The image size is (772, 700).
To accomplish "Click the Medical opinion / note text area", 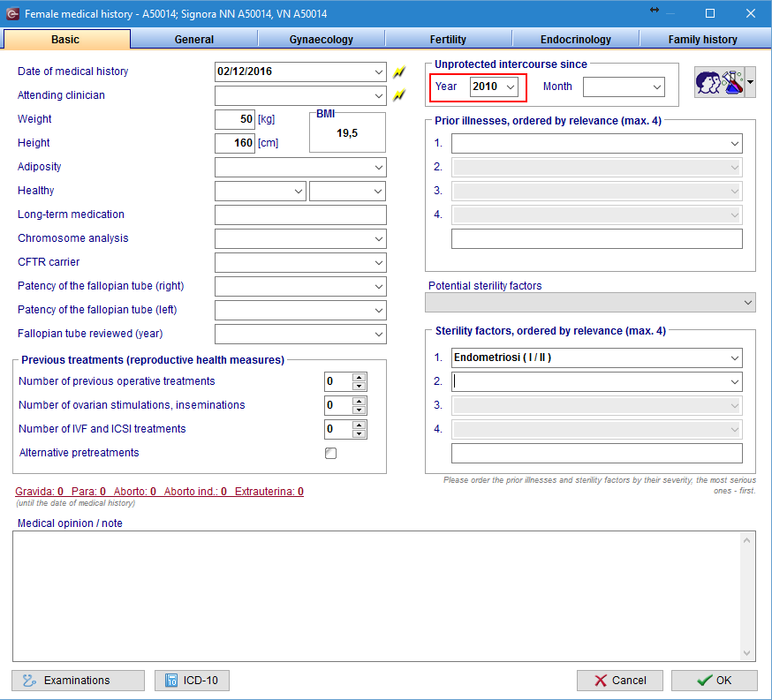I will click(x=376, y=596).
